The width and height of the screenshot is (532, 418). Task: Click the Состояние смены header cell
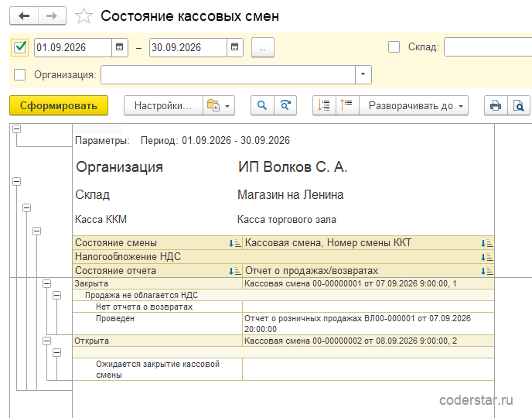(x=158, y=243)
